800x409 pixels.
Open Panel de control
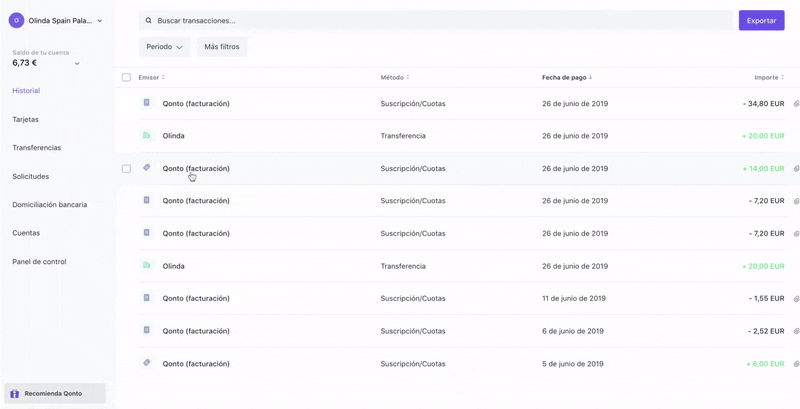point(39,262)
